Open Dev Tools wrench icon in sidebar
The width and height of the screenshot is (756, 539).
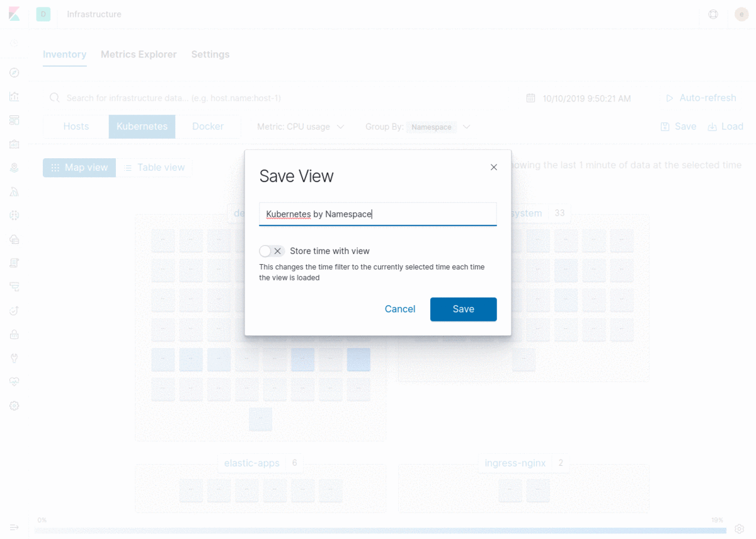pyautogui.click(x=14, y=358)
